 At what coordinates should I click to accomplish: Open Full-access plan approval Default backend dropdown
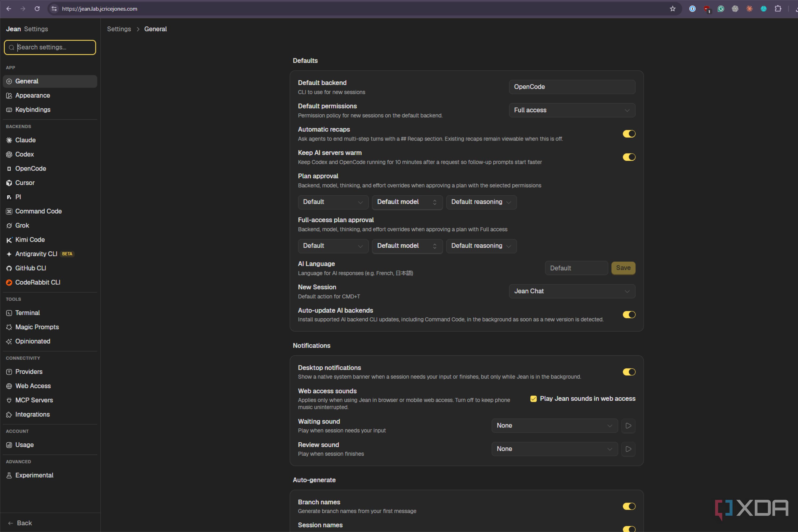pos(333,246)
